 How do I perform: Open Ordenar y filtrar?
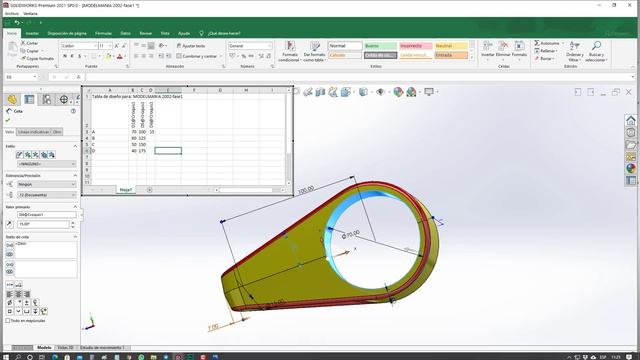(574, 51)
